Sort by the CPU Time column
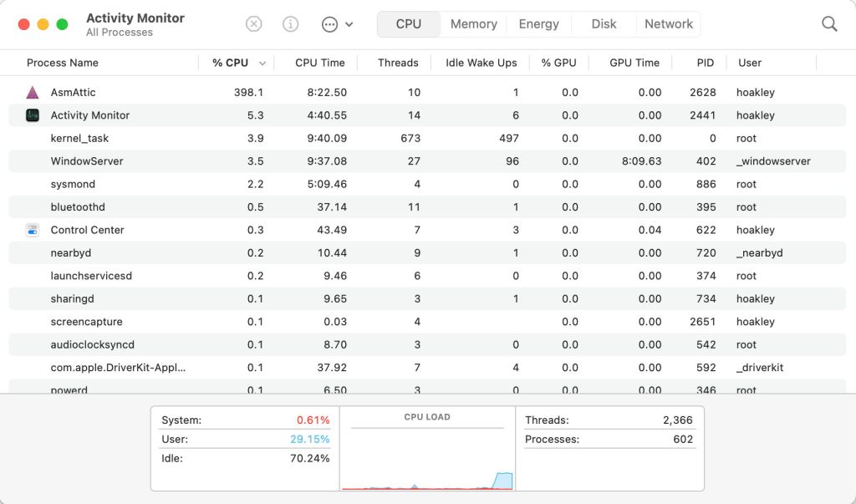The width and height of the screenshot is (856, 504). pos(320,63)
